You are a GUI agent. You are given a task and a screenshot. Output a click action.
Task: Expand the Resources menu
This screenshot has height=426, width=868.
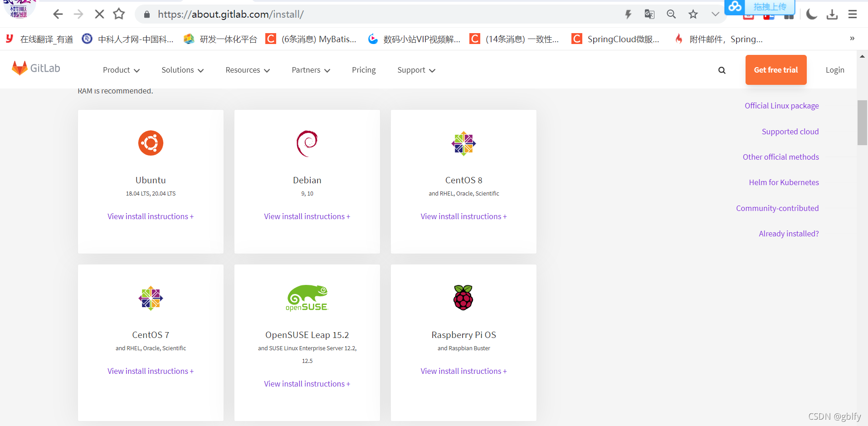tap(248, 70)
